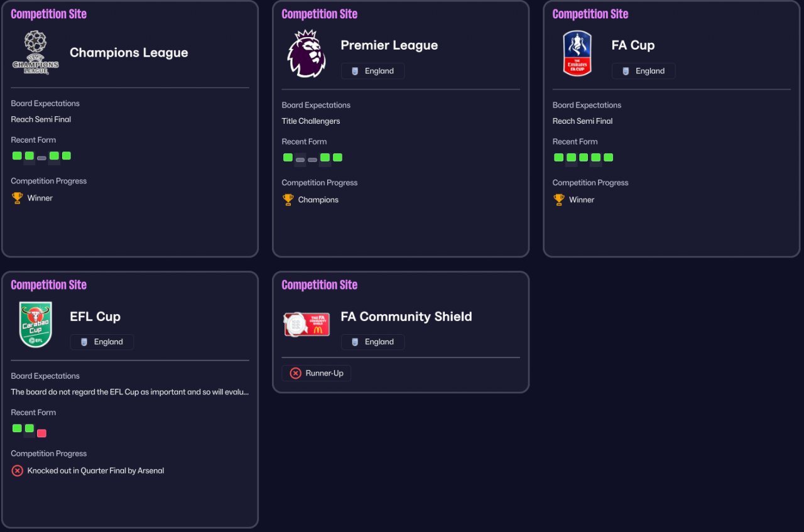Click the Carabao Cup logo

click(x=36, y=325)
